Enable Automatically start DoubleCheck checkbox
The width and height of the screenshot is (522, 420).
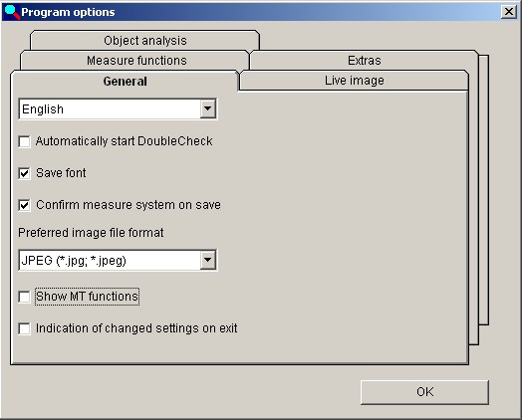(24, 141)
